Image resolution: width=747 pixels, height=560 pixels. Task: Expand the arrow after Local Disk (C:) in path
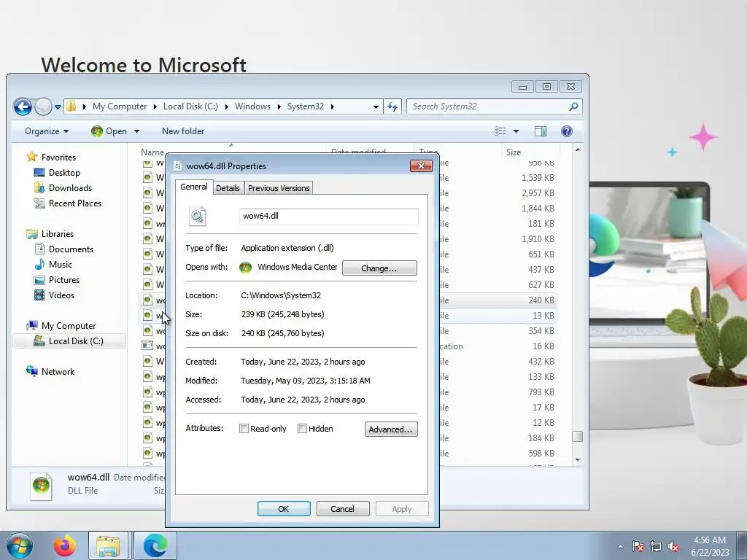(226, 106)
